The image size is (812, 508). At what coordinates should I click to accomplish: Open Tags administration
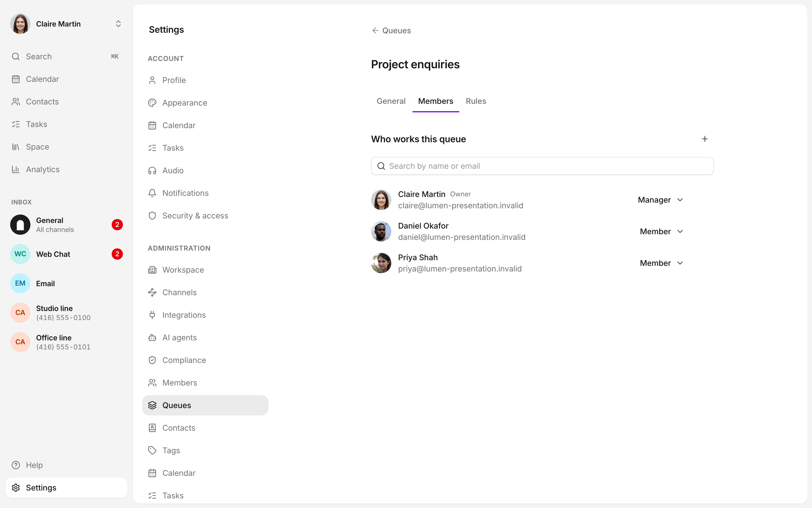click(205, 450)
